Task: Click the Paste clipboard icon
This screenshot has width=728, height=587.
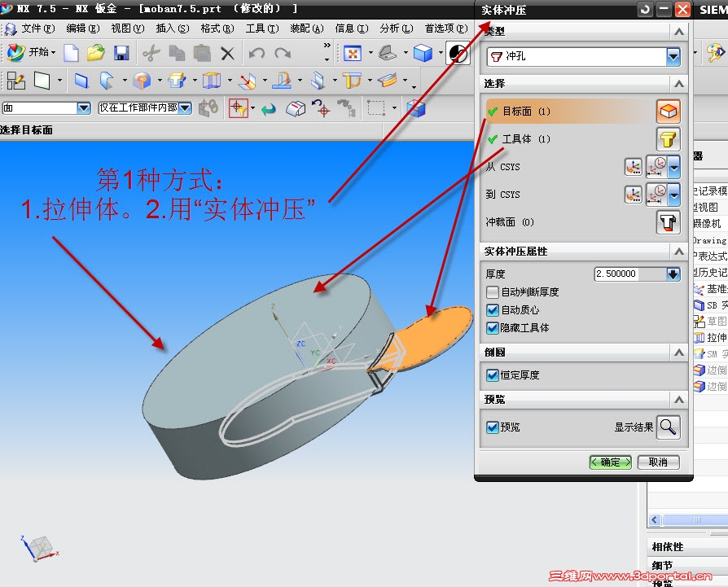Action: [x=202, y=54]
